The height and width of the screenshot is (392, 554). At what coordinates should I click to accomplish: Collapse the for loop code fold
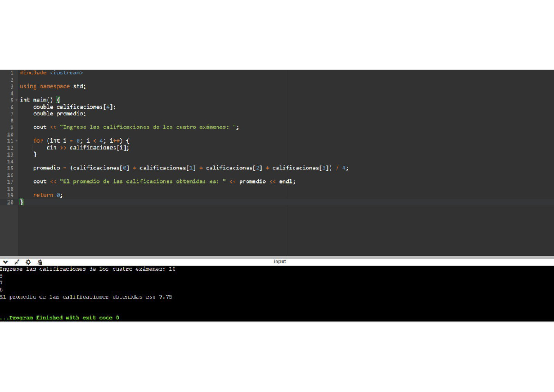pos(15,140)
